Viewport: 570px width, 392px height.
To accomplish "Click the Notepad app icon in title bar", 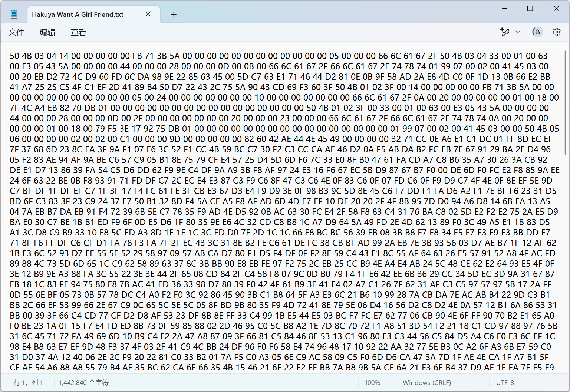I will point(14,14).
